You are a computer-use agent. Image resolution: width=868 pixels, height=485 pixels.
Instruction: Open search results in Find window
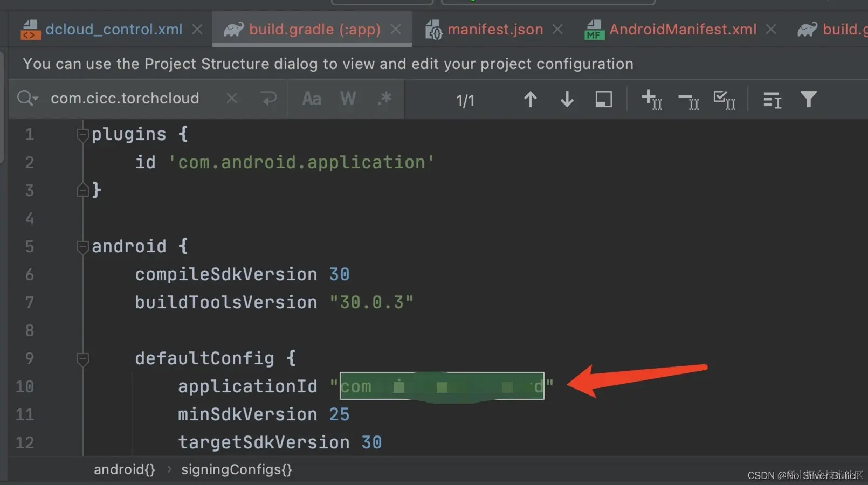[x=603, y=99]
